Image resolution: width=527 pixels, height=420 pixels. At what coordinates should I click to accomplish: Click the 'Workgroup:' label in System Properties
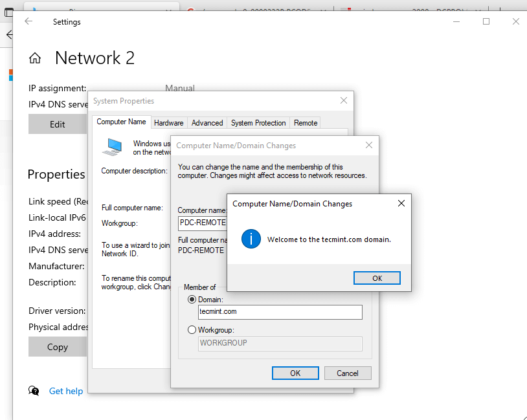click(x=120, y=223)
